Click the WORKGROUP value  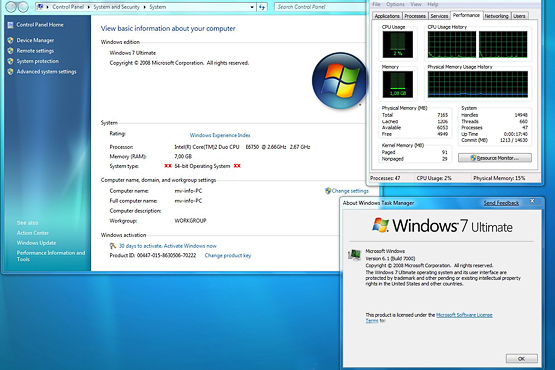click(x=190, y=221)
